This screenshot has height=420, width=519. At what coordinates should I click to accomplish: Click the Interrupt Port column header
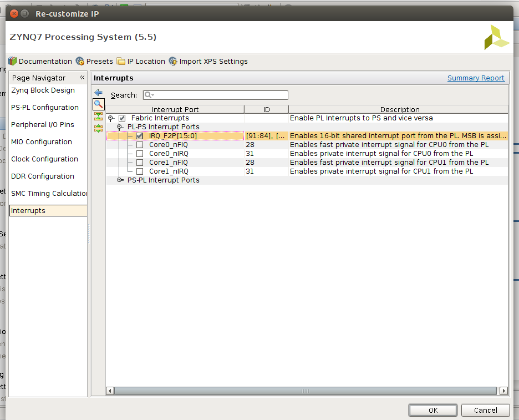pyautogui.click(x=175, y=109)
